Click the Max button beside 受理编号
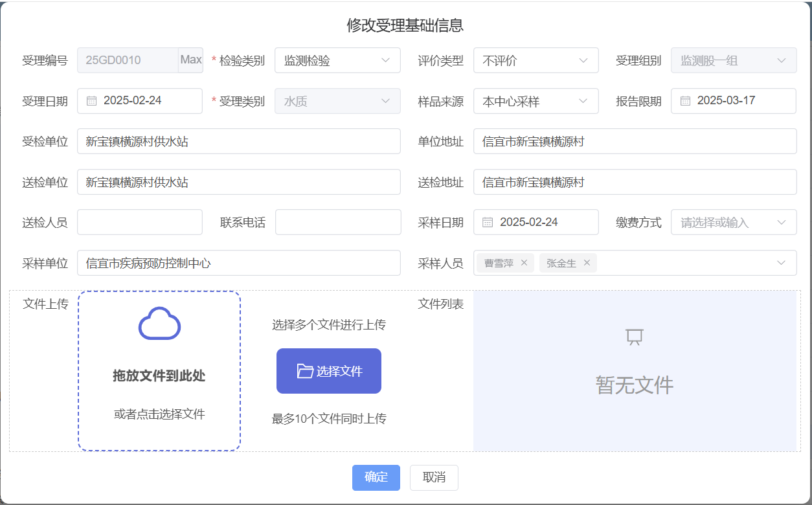812x505 pixels. click(191, 60)
